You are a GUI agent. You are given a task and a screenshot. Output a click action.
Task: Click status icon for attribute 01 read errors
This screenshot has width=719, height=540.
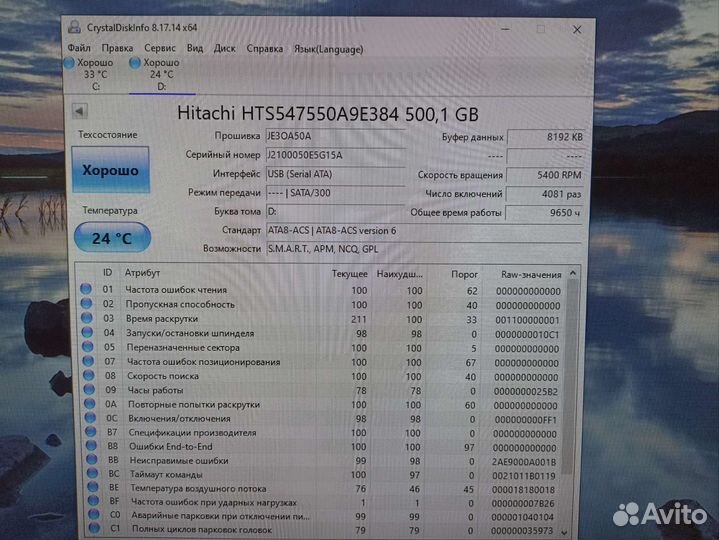click(87, 290)
